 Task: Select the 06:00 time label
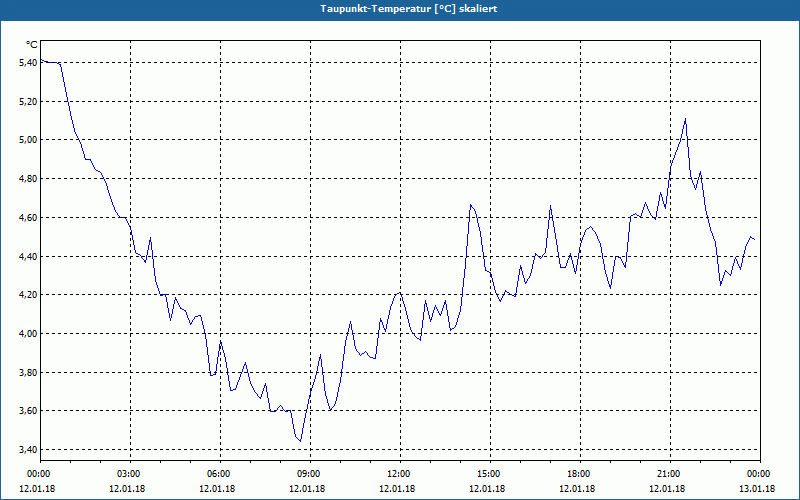pyautogui.click(x=219, y=474)
